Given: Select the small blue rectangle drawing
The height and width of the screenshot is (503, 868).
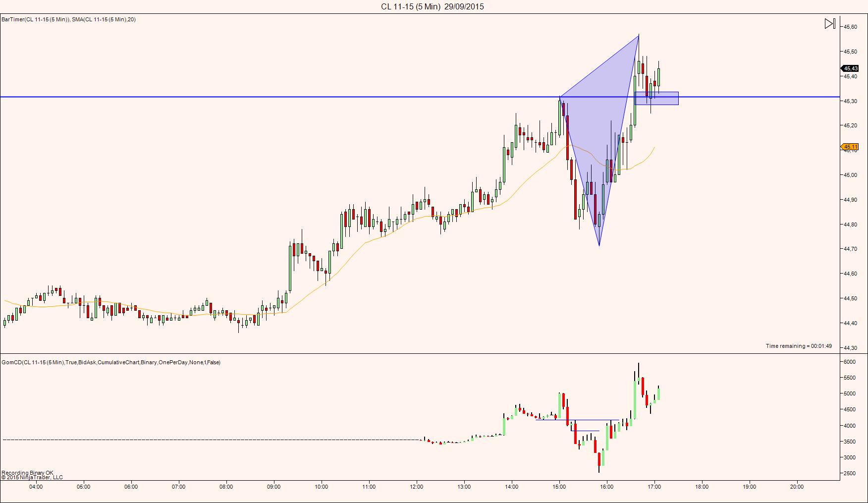Looking at the screenshot, I should [656, 98].
